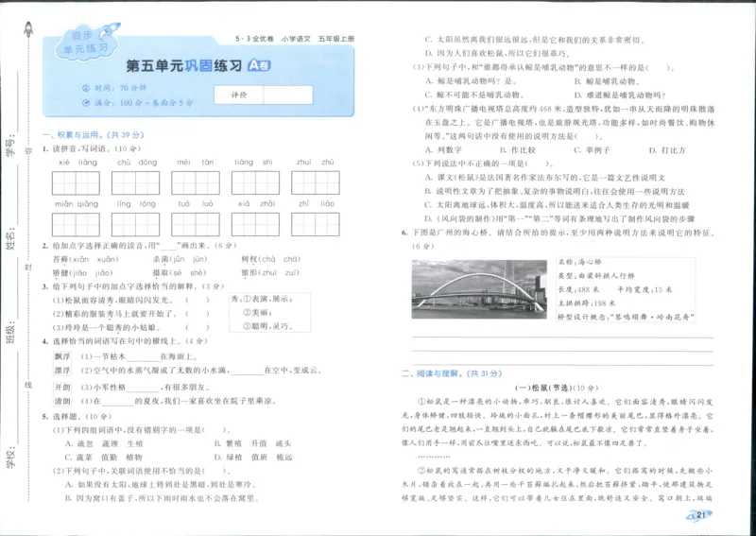Screen dimensions: 756x536
Task: Click the 同步单元练习 cloud badge
Action: (x=88, y=42)
